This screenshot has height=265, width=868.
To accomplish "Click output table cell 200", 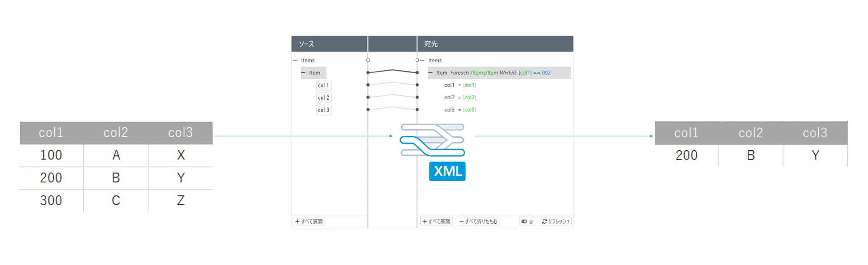I will (687, 155).
